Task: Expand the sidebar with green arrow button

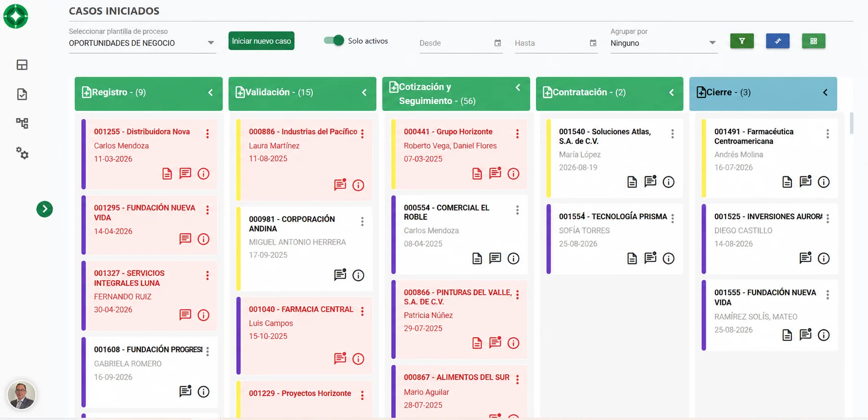Action: pos(45,209)
